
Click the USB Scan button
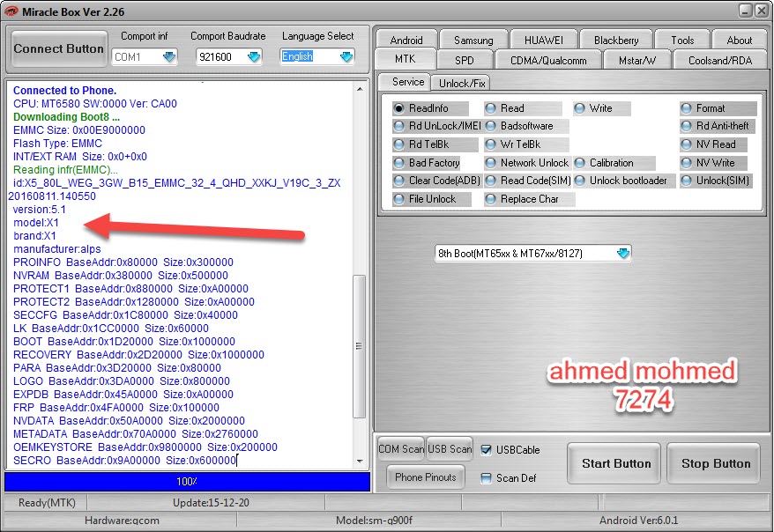450,449
